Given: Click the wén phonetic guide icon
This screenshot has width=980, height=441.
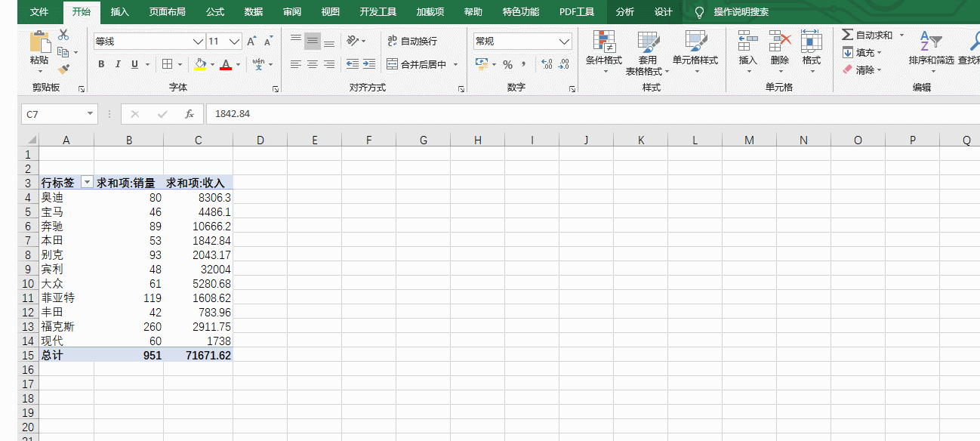Looking at the screenshot, I should tap(258, 65).
